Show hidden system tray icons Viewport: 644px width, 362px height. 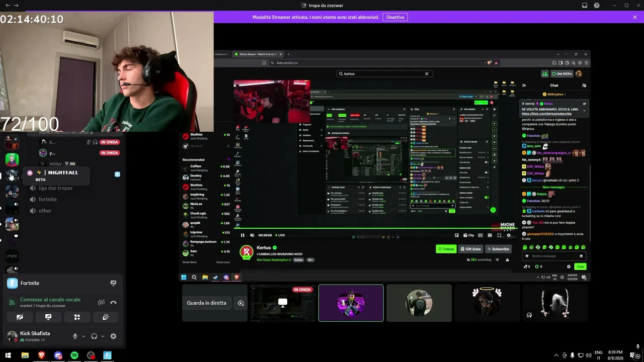[556, 355]
